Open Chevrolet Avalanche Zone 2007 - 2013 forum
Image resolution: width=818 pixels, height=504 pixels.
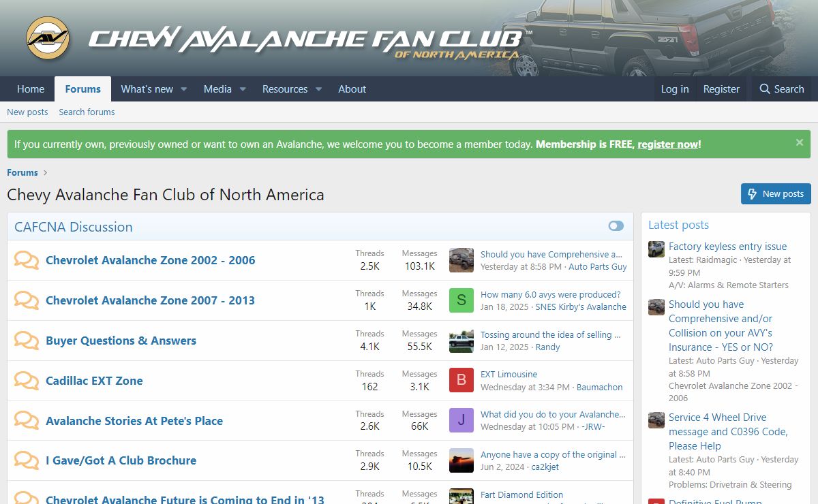click(x=150, y=300)
